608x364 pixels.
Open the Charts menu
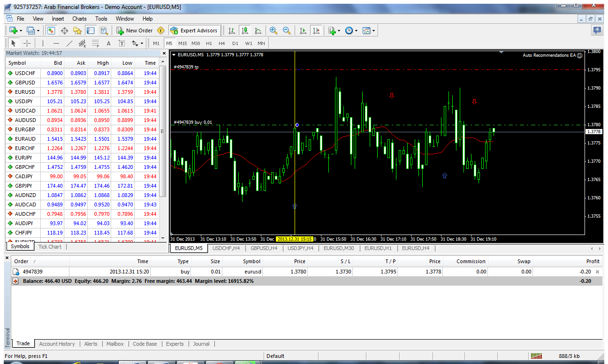(x=79, y=19)
